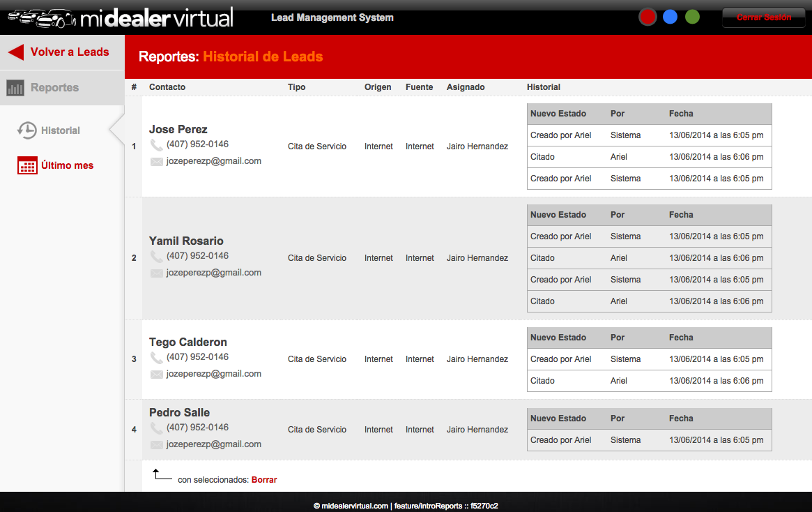Screen dimensions: 812x512
Task: Click email icon for Jose Perez
Action: (156, 162)
